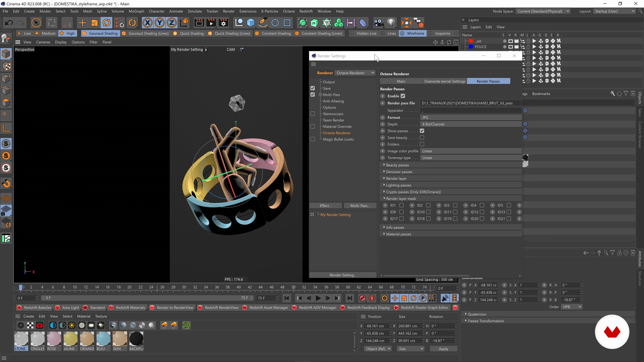Go to the start of animation

287,298
